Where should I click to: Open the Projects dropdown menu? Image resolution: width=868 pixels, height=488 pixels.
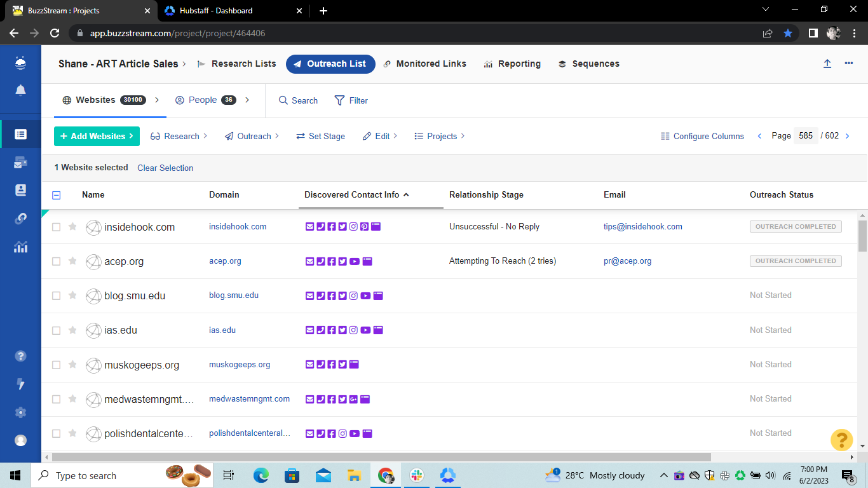coord(440,136)
